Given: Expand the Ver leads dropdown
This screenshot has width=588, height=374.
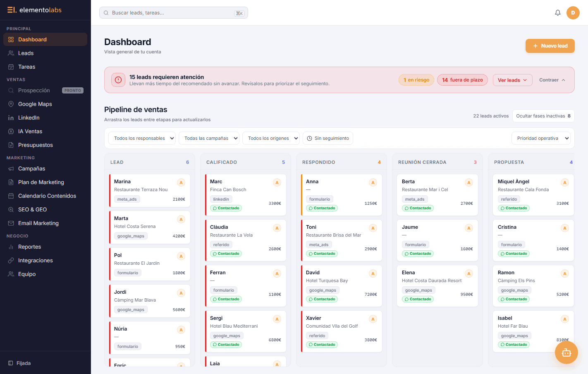Looking at the screenshot, I should pyautogui.click(x=512, y=80).
